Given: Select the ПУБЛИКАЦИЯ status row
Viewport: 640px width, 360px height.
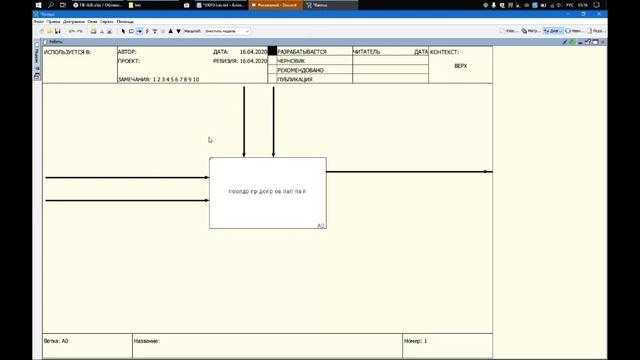Looking at the screenshot, I should [314, 79].
